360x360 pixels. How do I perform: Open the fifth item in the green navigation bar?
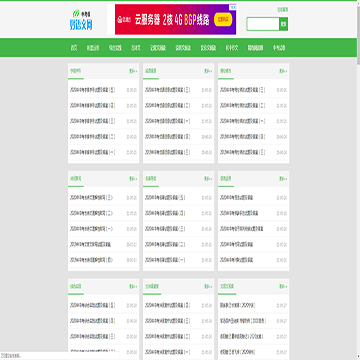pos(158,48)
